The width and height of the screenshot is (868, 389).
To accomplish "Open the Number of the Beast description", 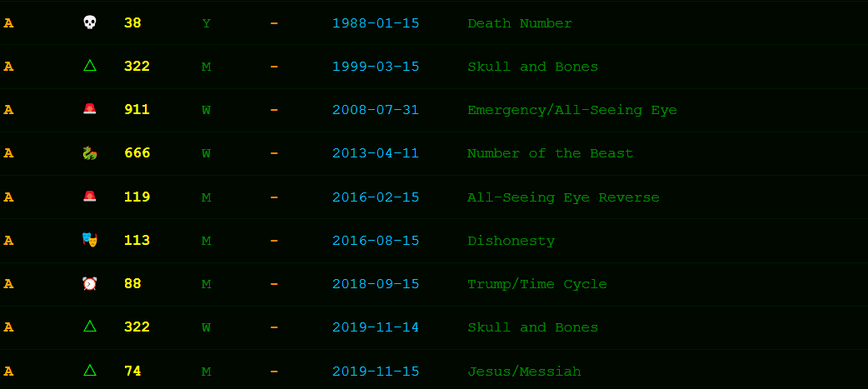I will [551, 153].
